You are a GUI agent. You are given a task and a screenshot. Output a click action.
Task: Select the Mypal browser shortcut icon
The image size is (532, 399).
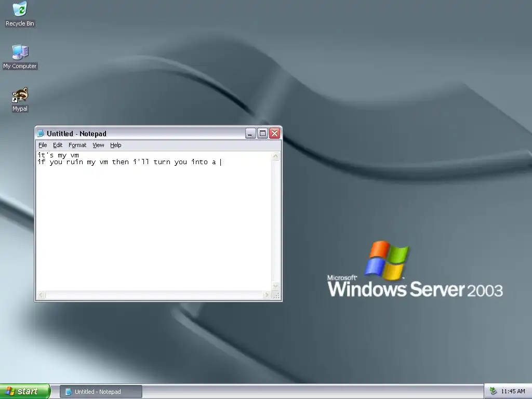[20, 100]
